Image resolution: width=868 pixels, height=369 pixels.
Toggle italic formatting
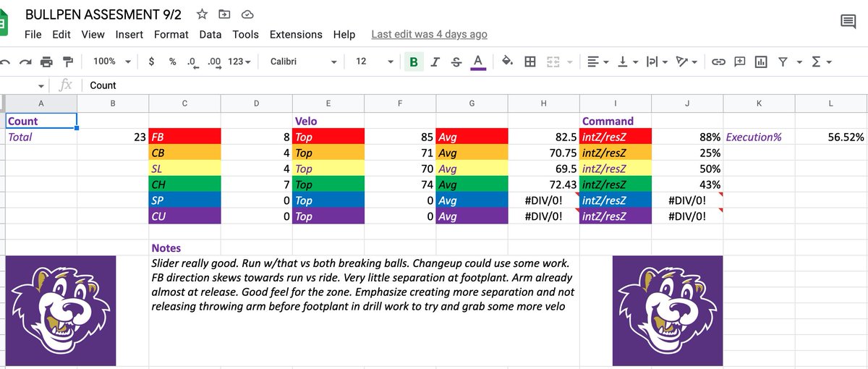coord(435,62)
